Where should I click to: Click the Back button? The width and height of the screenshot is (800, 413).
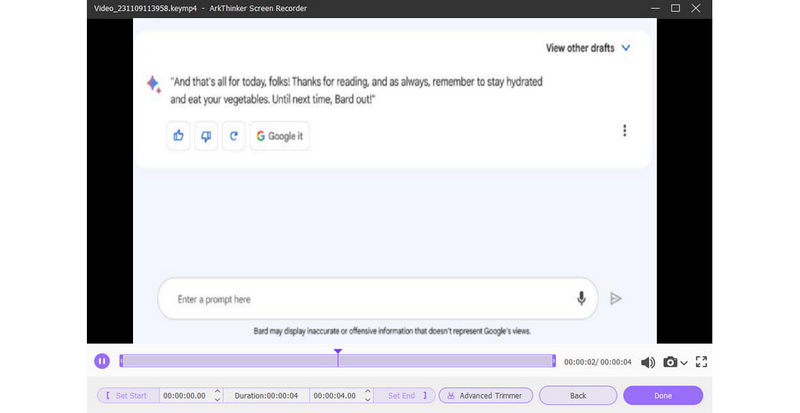click(x=578, y=396)
